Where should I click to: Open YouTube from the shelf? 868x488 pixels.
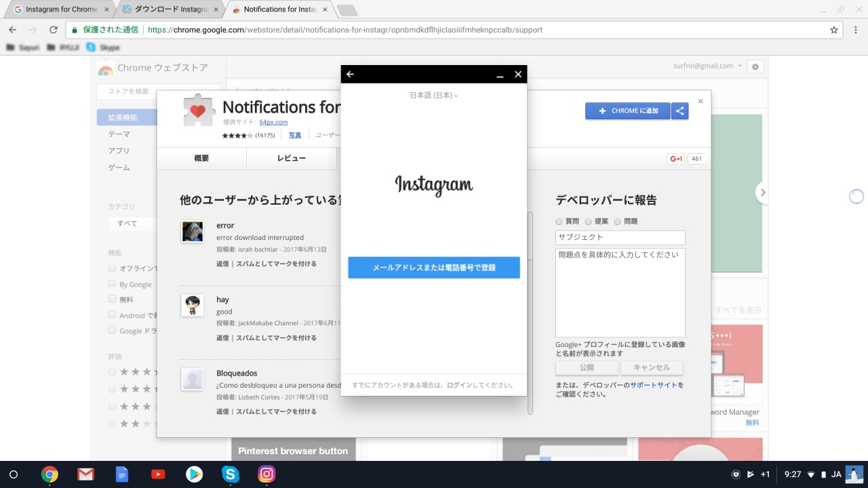(158, 474)
